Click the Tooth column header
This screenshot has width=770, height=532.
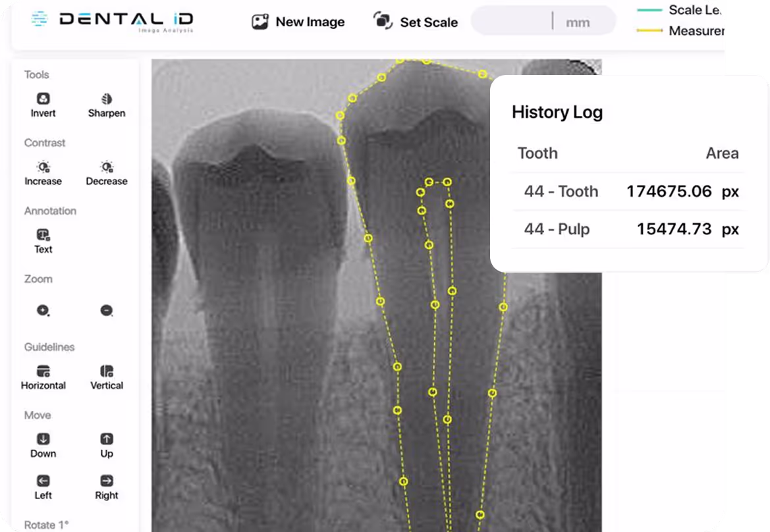coord(537,153)
